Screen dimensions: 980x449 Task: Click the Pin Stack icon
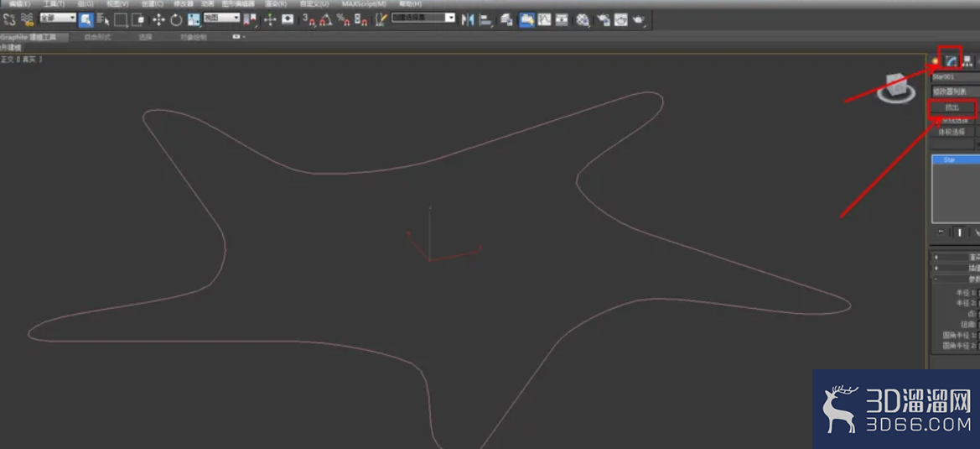point(941,232)
